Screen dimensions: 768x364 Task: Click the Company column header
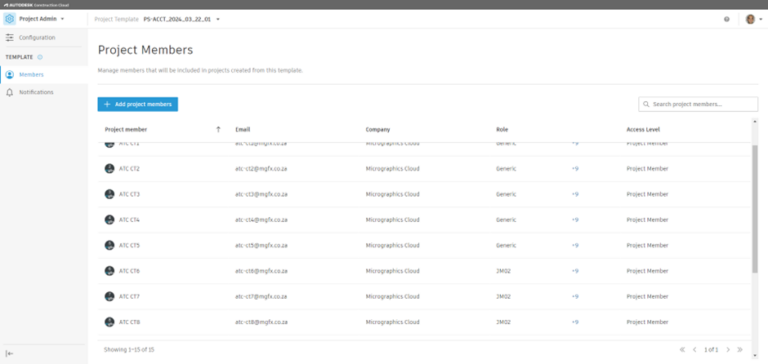pos(378,130)
